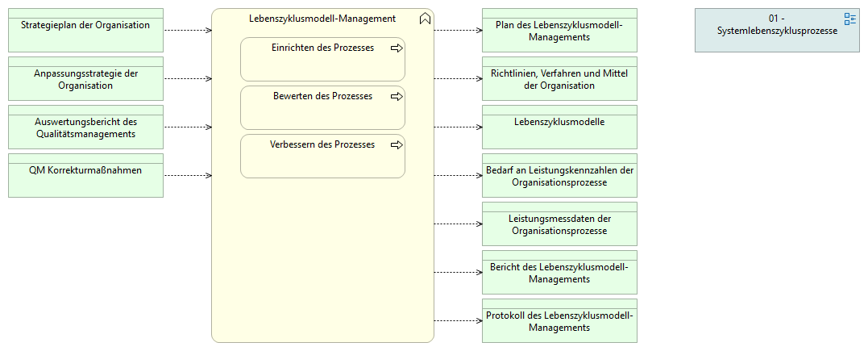Viewport: 868px width, 351px height.
Task: Open the 01 - Systemlebenszyklusprozesse diagram reference
Action: tap(777, 30)
